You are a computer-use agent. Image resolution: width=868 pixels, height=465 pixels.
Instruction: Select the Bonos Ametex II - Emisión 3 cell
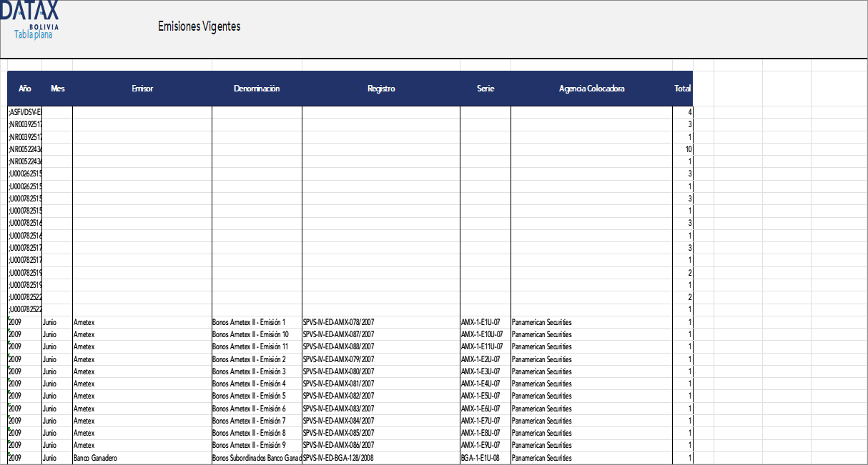point(257,371)
